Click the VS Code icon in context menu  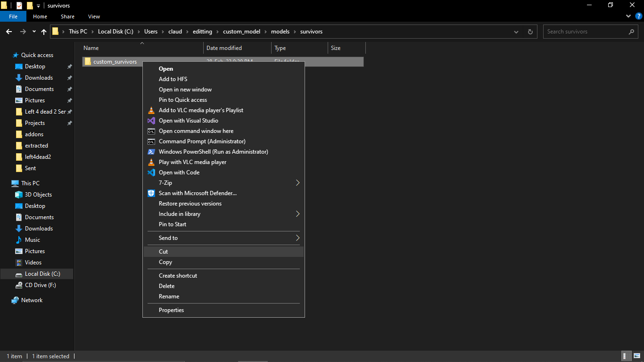coord(151,173)
